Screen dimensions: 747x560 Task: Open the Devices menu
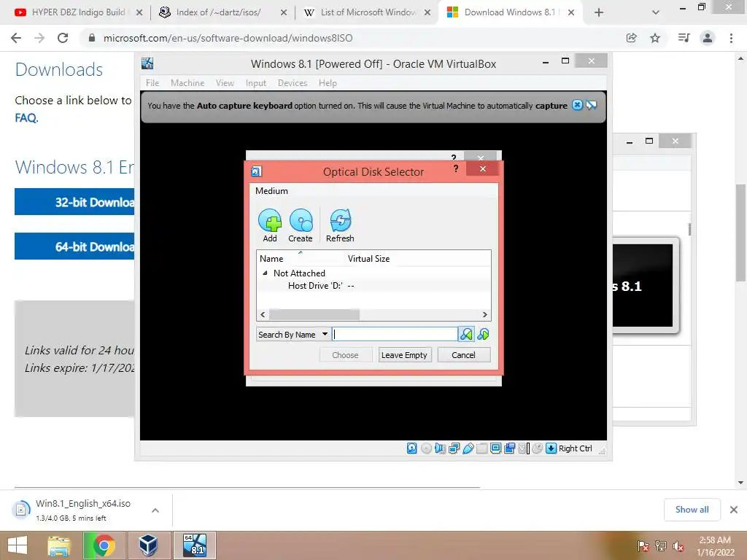292,83
